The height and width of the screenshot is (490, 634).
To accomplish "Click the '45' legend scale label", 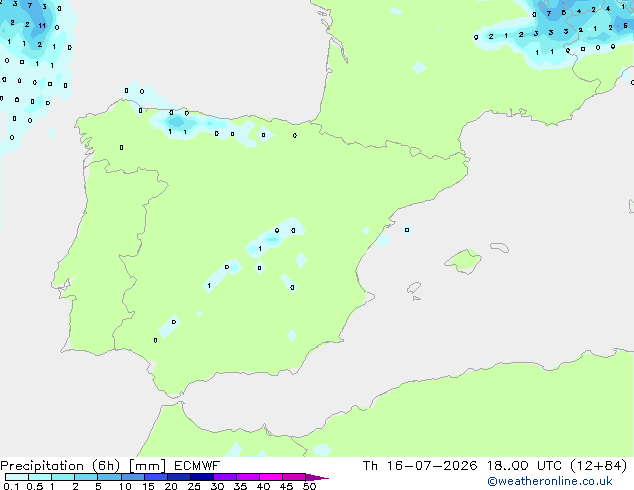I will coord(286,486).
